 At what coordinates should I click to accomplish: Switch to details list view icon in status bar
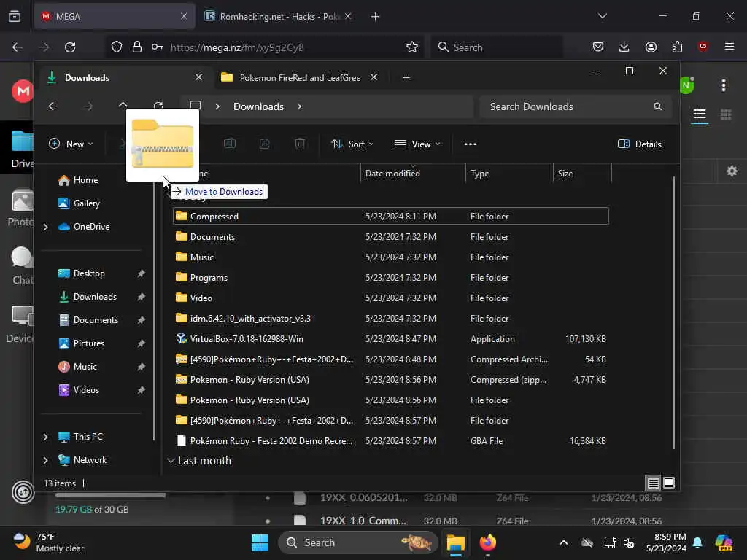653,483
